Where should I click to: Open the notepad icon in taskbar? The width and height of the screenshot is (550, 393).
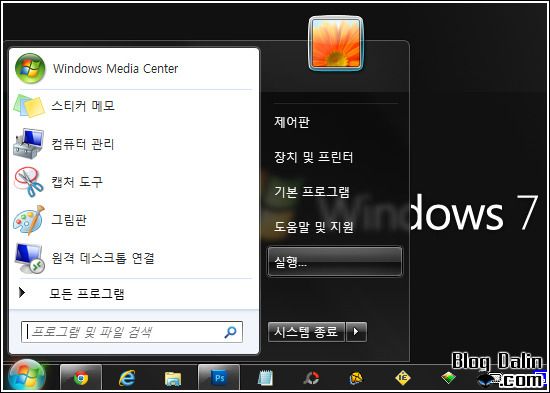click(265, 378)
